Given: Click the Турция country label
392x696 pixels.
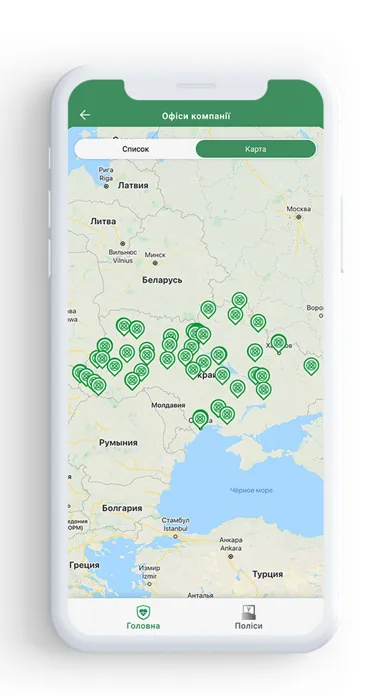Looking at the screenshot, I should (268, 574).
